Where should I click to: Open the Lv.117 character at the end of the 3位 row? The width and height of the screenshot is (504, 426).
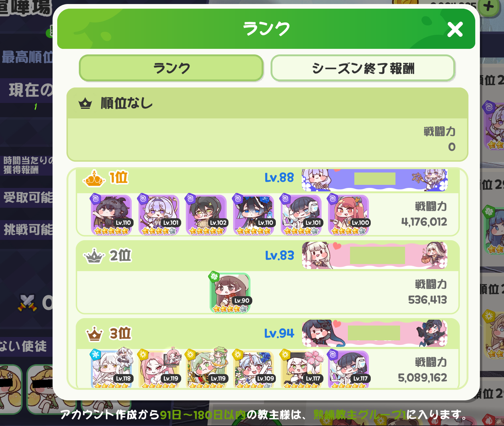[348, 368]
